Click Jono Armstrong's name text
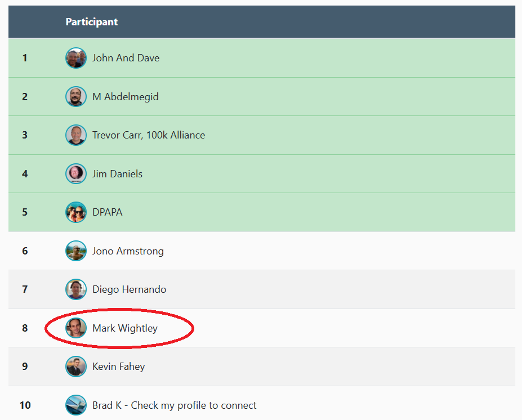 pos(128,251)
